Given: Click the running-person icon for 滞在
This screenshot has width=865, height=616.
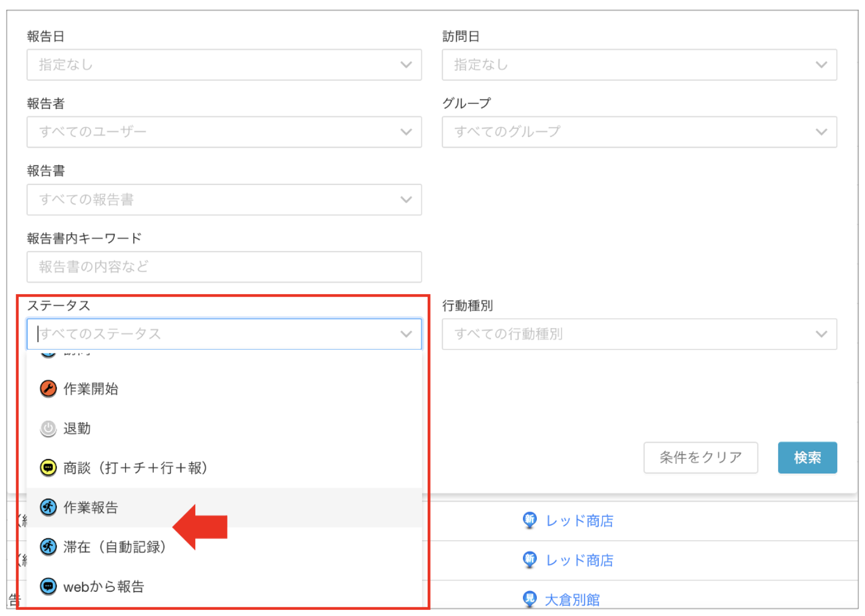Looking at the screenshot, I should [49, 547].
